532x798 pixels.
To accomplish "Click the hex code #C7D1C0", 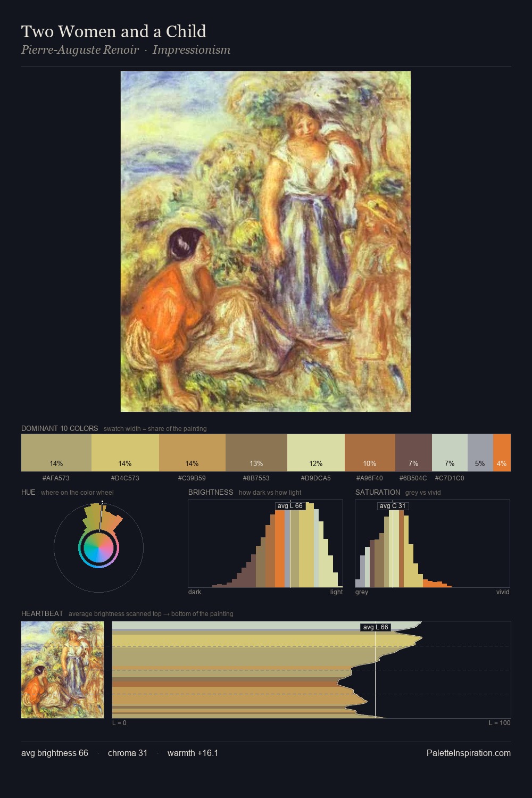I will [x=450, y=478].
